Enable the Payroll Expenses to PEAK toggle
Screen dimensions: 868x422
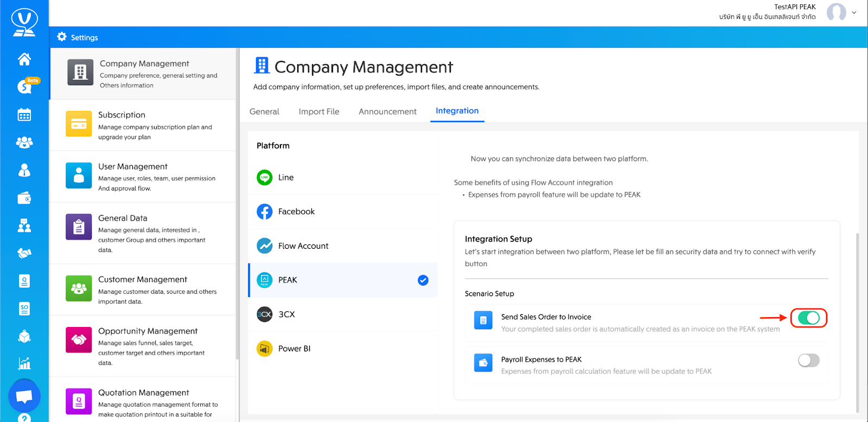[809, 360]
